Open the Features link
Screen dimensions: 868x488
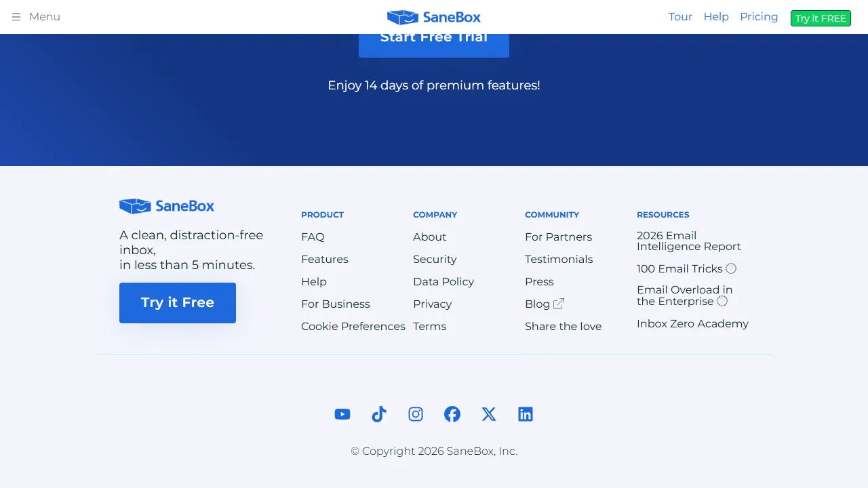click(325, 259)
